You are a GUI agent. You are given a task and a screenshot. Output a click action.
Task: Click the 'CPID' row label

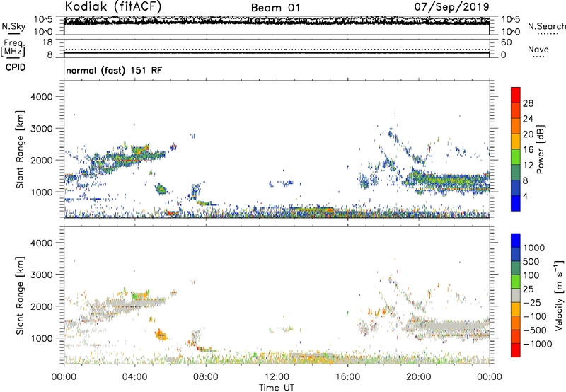pyautogui.click(x=16, y=67)
